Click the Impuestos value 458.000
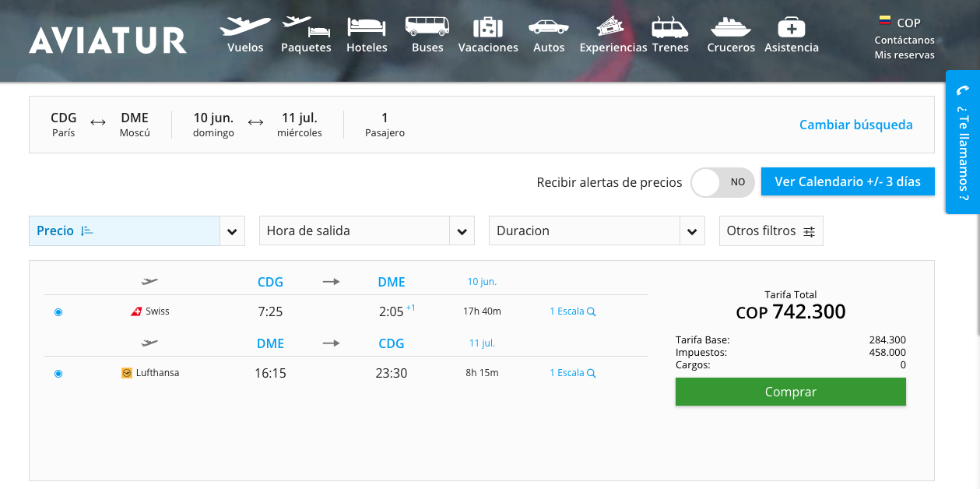This screenshot has height=489, width=980. coord(887,353)
